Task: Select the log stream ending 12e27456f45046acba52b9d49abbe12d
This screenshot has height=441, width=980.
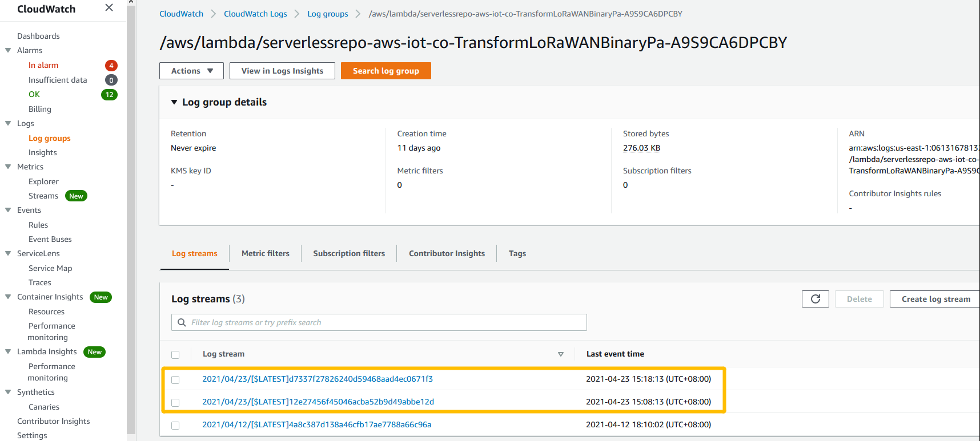Action: click(175, 403)
